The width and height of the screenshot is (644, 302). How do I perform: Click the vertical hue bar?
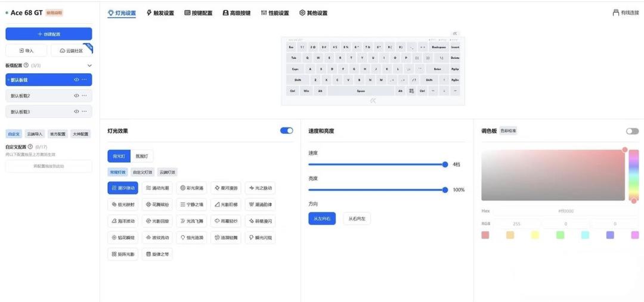634,175
